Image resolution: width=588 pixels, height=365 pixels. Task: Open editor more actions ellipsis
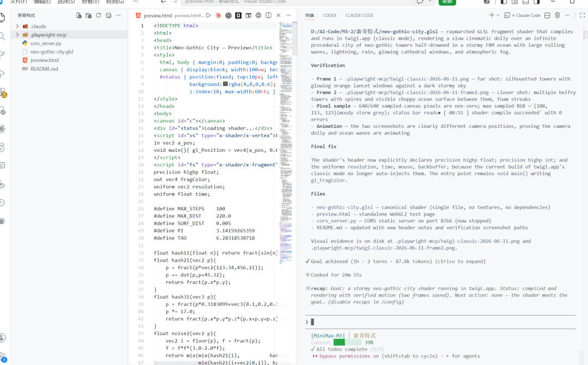click(x=289, y=15)
